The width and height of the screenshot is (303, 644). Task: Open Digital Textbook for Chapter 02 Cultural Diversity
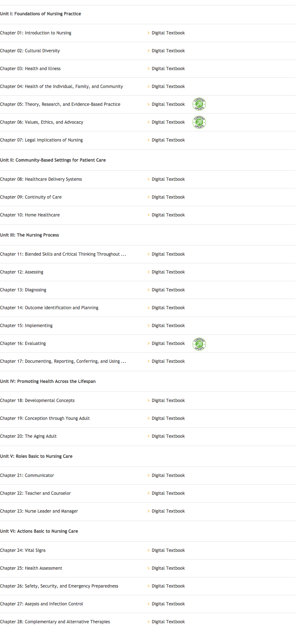168,51
